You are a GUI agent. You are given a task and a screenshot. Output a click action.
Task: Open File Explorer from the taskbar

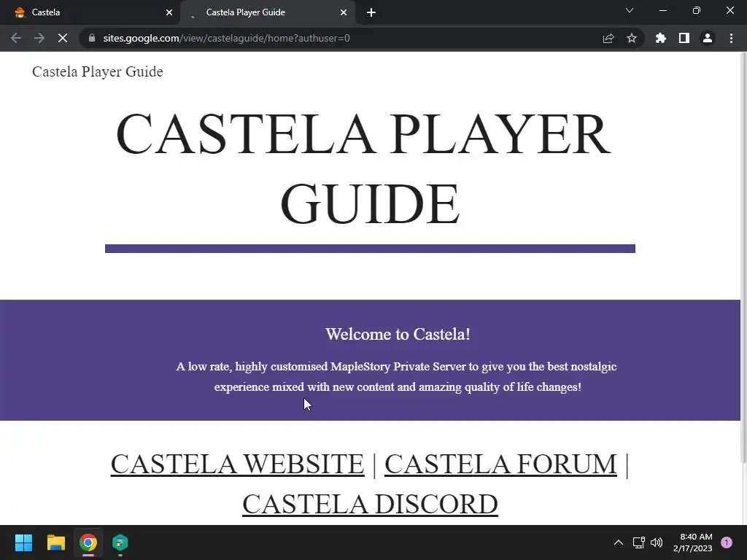(55, 542)
